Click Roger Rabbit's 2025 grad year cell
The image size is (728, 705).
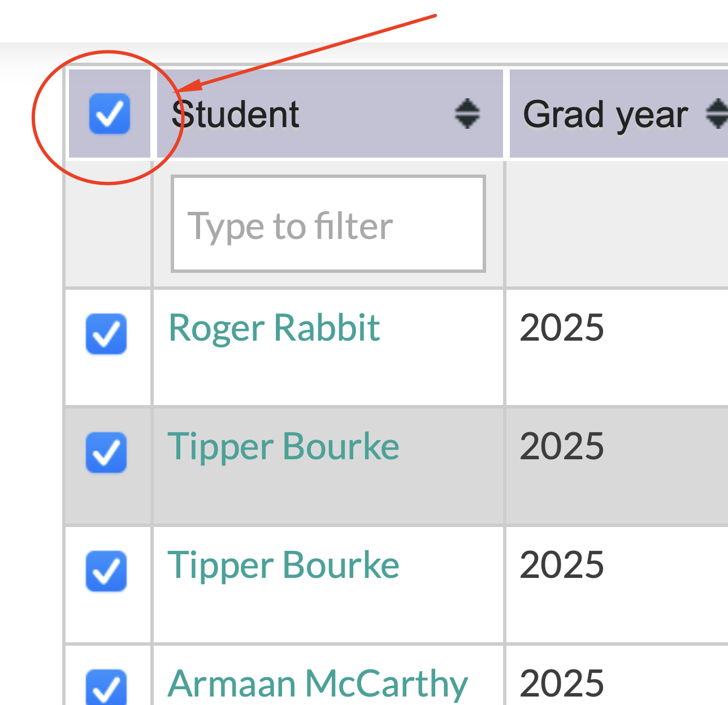[562, 328]
